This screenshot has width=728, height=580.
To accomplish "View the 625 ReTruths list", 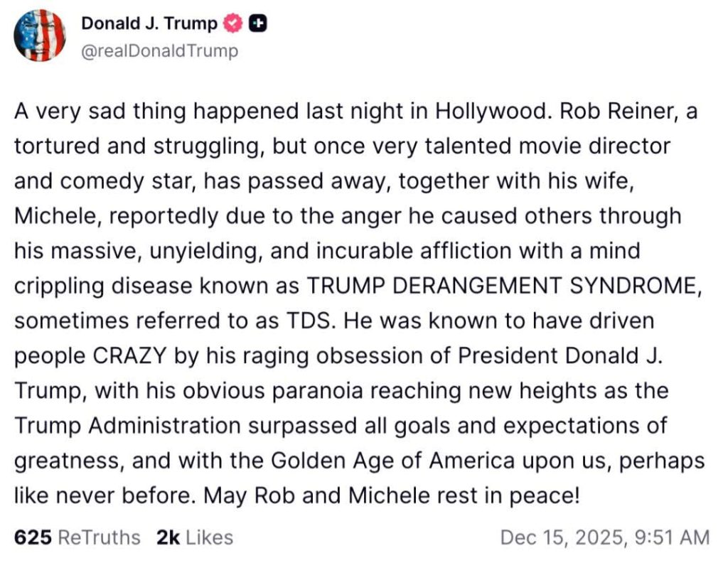I will [77, 537].
